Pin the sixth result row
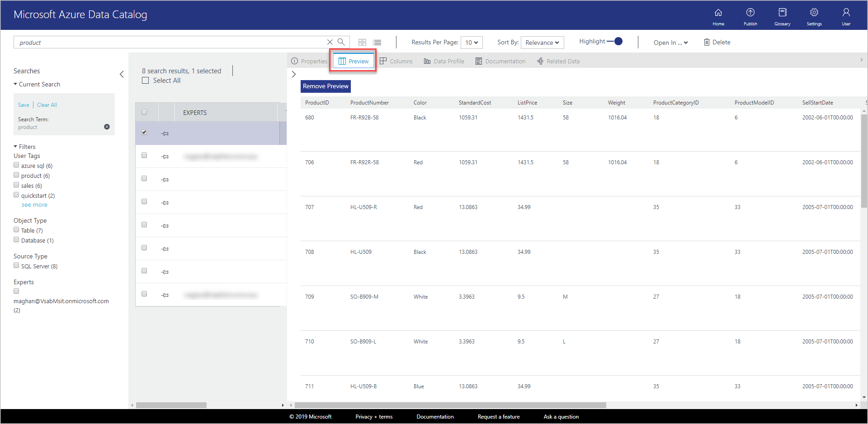This screenshot has height=424, width=868. 165,249
